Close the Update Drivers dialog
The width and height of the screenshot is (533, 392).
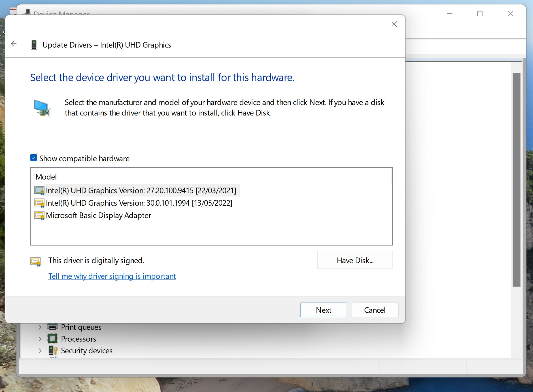pyautogui.click(x=394, y=24)
